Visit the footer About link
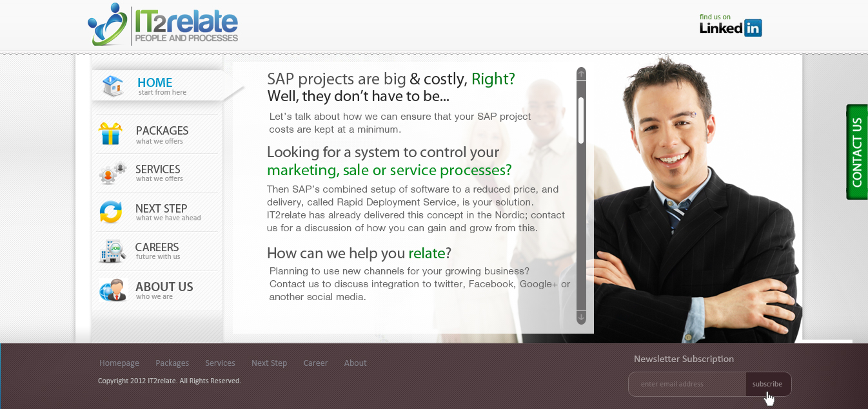The height and width of the screenshot is (409, 868). point(355,363)
